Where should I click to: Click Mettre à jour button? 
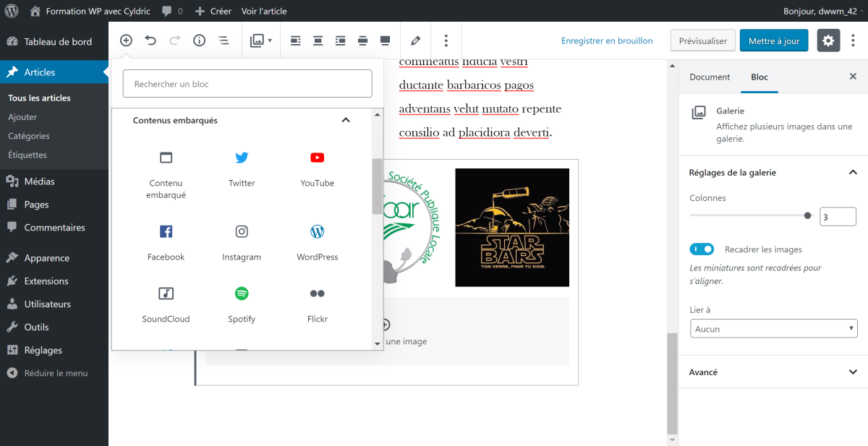tap(774, 40)
